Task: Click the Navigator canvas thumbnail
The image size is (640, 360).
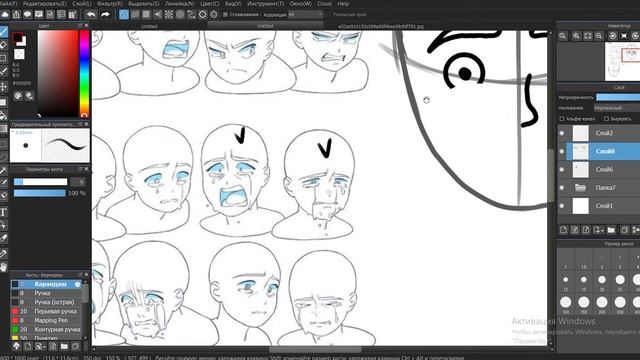Action: (x=622, y=61)
